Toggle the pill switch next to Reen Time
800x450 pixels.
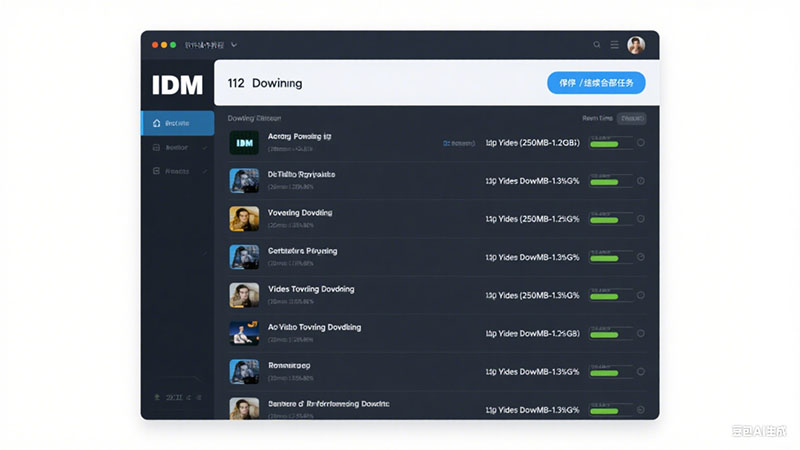632,118
